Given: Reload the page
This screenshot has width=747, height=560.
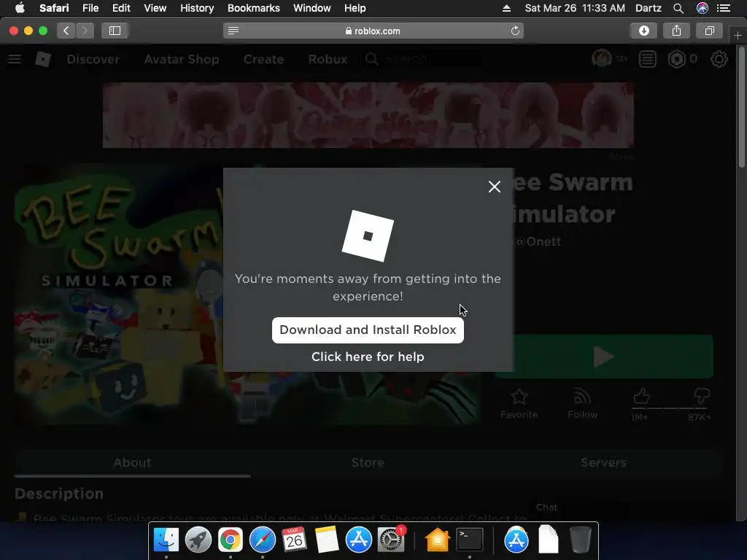Looking at the screenshot, I should (x=515, y=31).
